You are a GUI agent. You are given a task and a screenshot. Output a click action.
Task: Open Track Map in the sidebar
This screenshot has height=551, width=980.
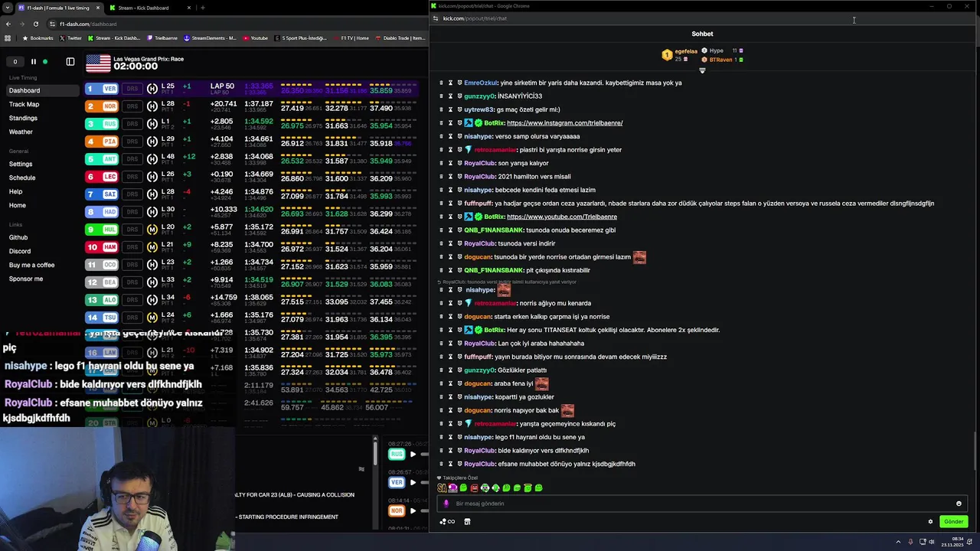coord(24,104)
